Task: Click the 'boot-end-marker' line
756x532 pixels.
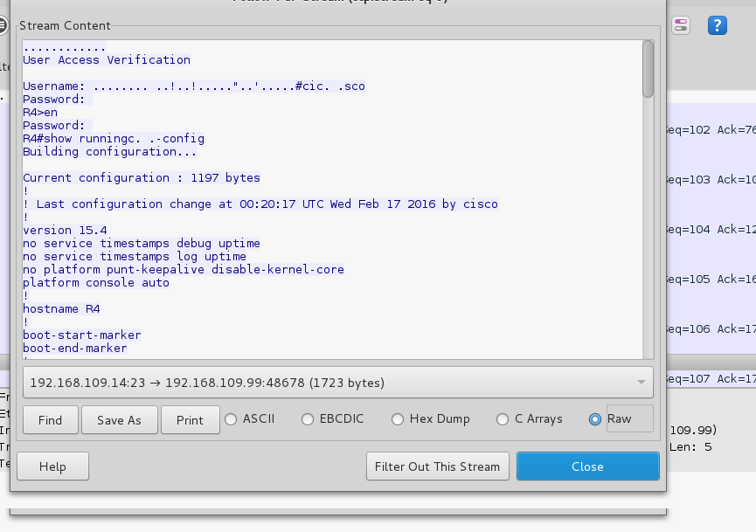Action: (x=75, y=348)
